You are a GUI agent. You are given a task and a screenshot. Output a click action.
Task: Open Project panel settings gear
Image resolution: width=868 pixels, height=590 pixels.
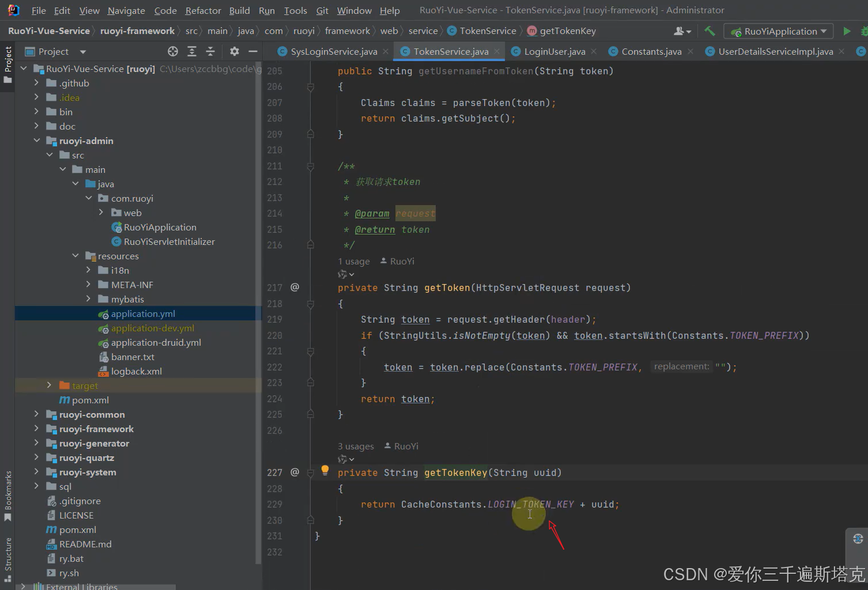click(x=234, y=52)
